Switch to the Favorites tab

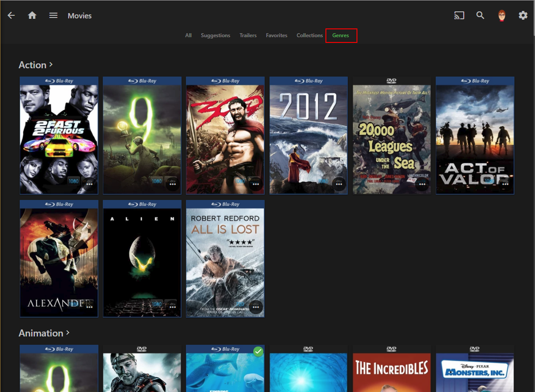[x=276, y=35]
